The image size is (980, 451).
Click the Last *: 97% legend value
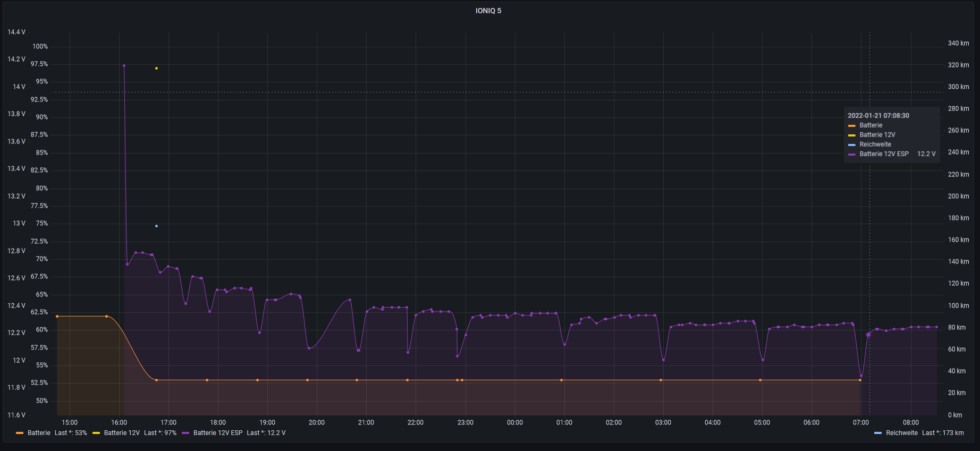click(x=160, y=433)
